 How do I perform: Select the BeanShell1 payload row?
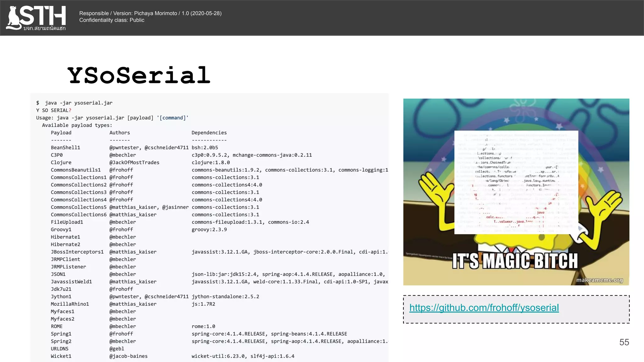click(135, 147)
